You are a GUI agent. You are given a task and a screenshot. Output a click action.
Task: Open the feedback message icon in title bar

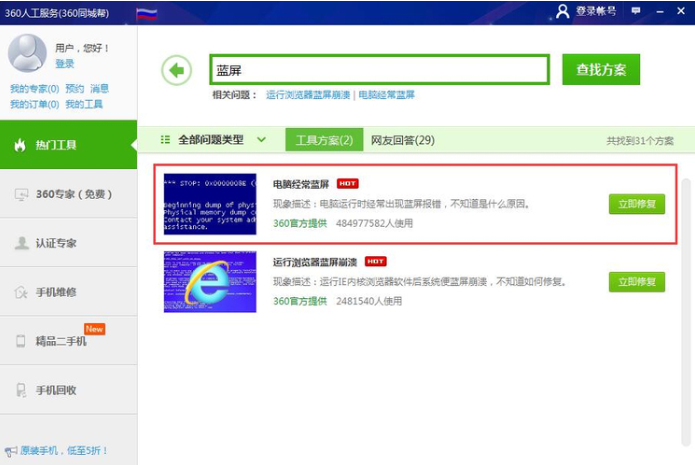[x=636, y=11]
